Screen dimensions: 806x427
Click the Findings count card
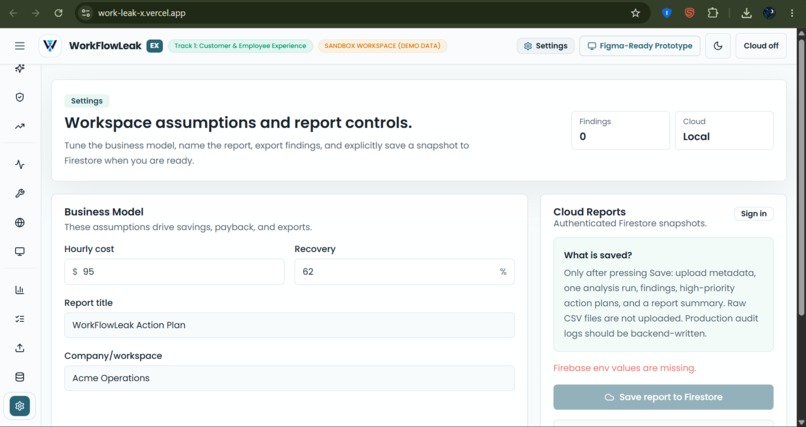(620, 131)
